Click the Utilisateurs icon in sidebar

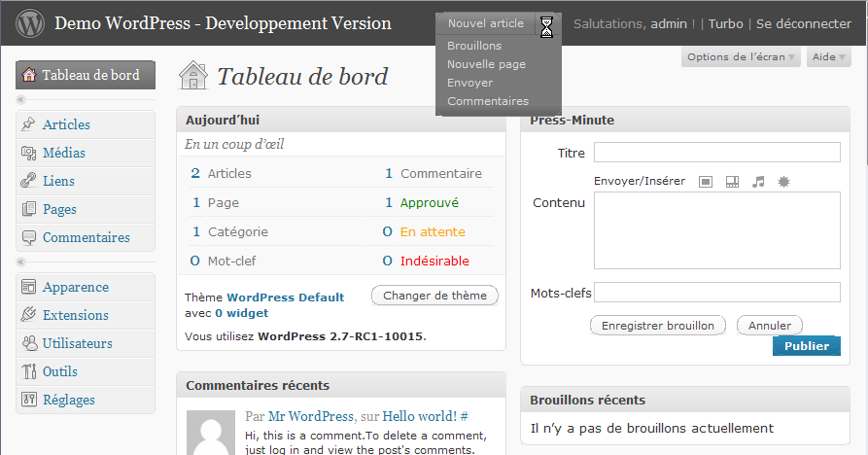(x=29, y=343)
